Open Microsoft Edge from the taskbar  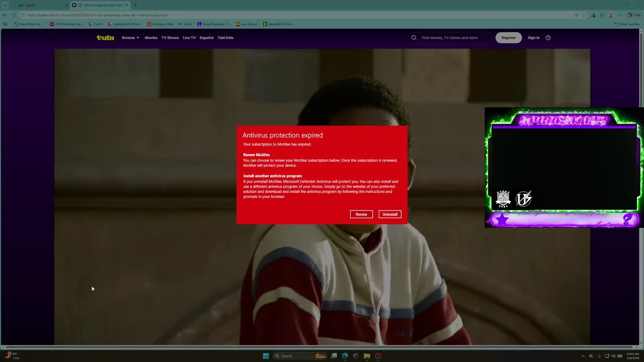345,356
